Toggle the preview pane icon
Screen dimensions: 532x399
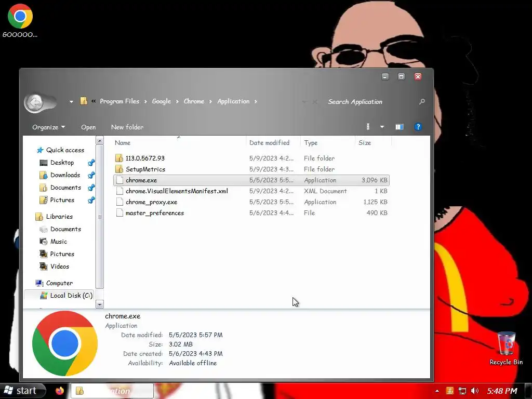pos(400,127)
